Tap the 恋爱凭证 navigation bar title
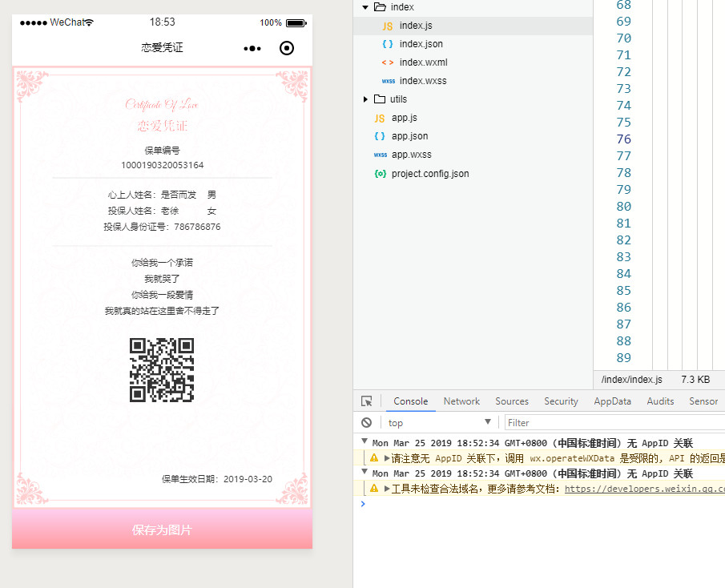This screenshot has width=725, height=588. 163,47
